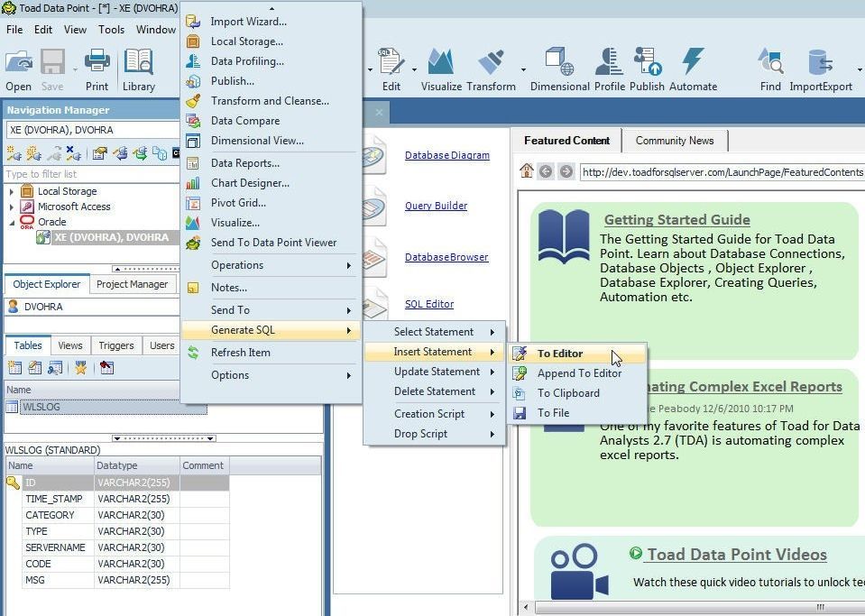
Task: Open the Database Diagram link
Action: pos(446,155)
